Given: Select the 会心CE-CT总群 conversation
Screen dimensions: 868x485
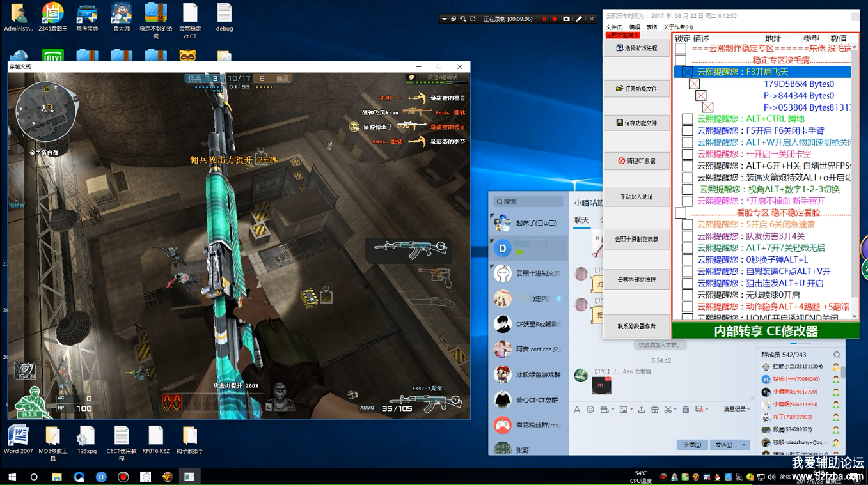Looking at the screenshot, I should 529,400.
